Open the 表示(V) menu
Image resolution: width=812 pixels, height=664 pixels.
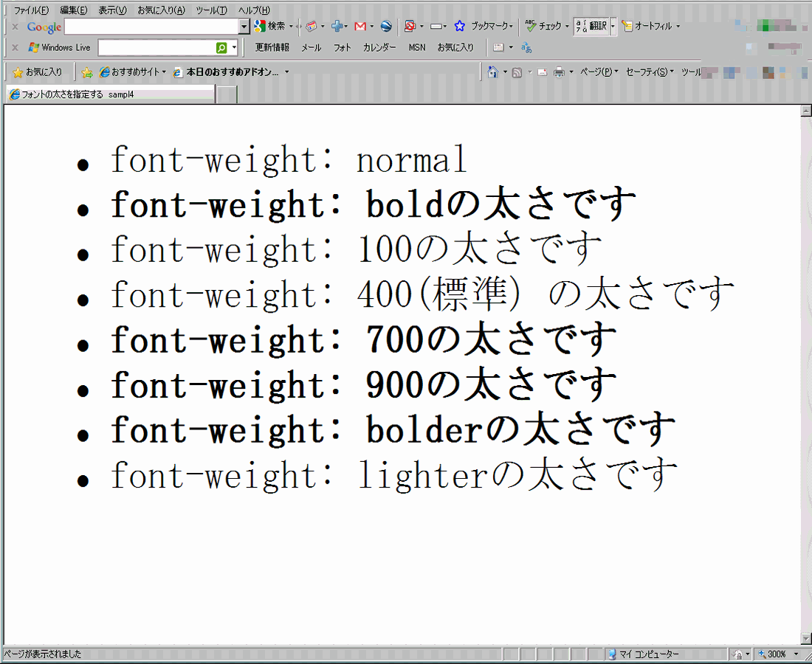pos(112,10)
